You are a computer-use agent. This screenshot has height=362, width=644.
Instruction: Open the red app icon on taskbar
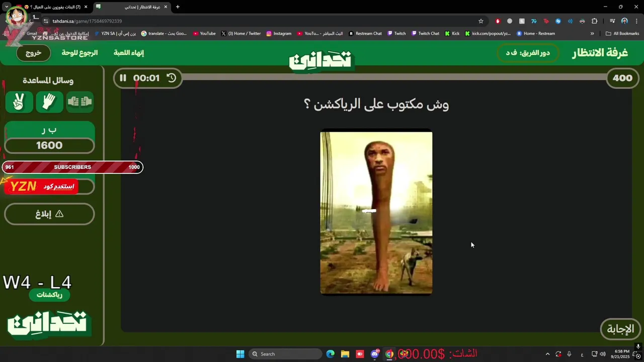[360, 354]
